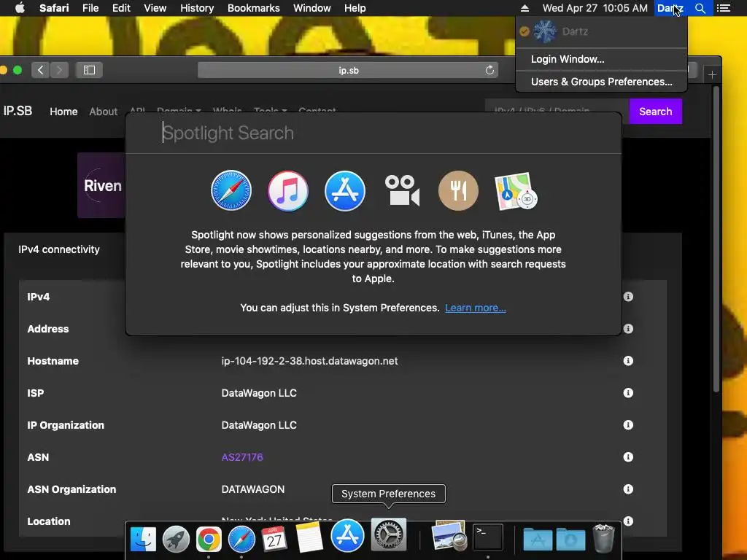
Task: Open the Window menu
Action: coord(312,8)
